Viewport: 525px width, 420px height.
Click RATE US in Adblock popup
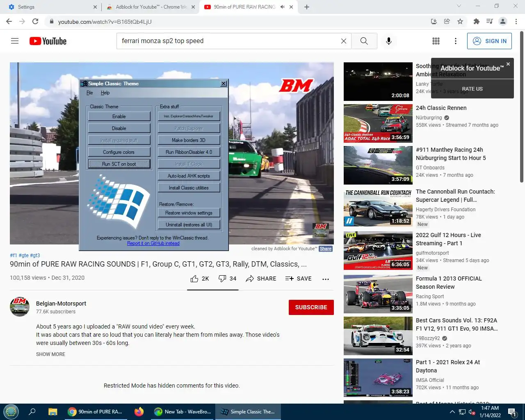point(472,89)
